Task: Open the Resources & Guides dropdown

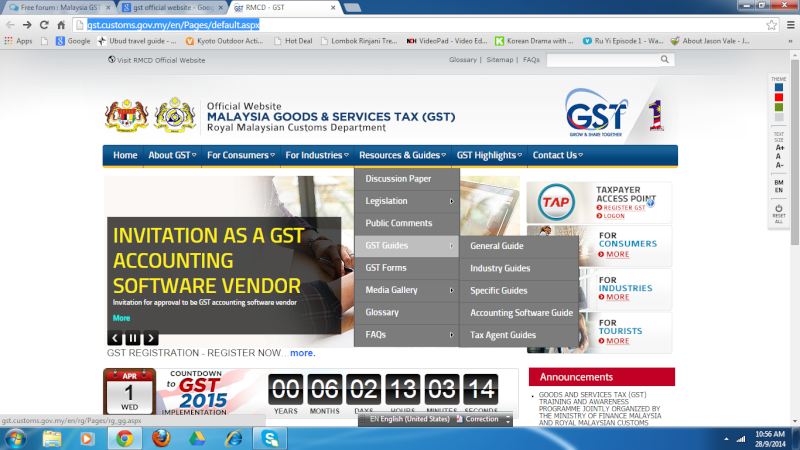Action: tap(402, 155)
